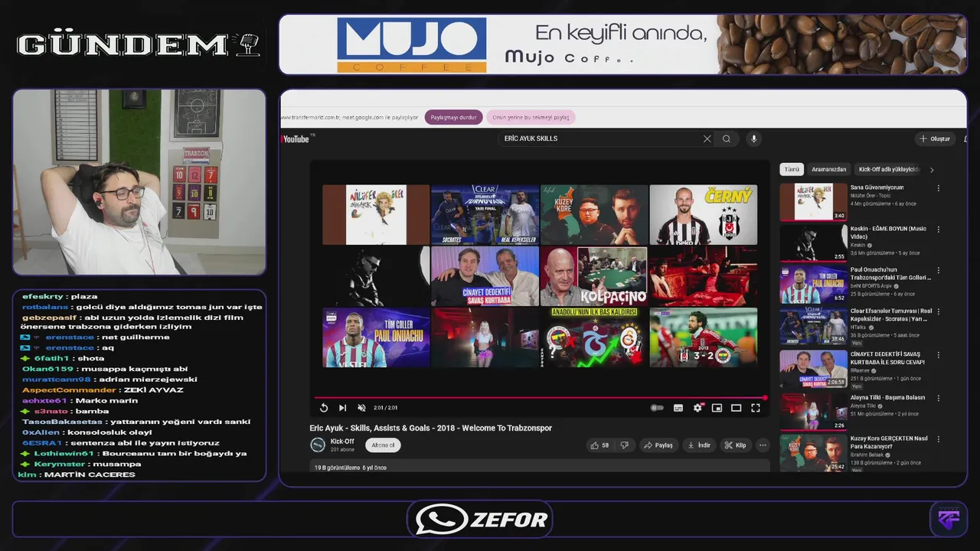Viewport: 980px width, 551px height.
Task: Open options menu for Sana Güvenmiyorum
Action: click(939, 187)
